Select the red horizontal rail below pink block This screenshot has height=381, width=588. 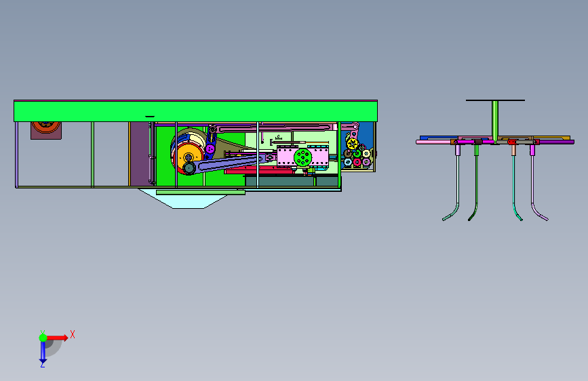click(x=259, y=172)
